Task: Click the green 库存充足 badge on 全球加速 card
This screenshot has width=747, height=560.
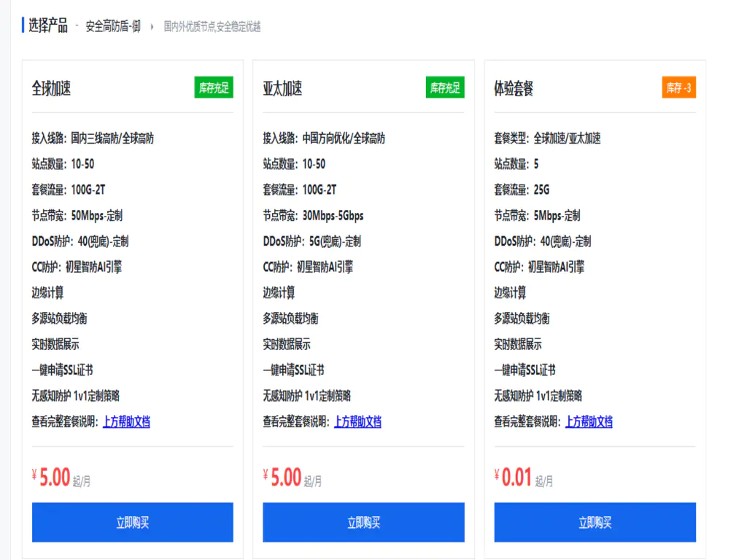Action: pos(213,87)
